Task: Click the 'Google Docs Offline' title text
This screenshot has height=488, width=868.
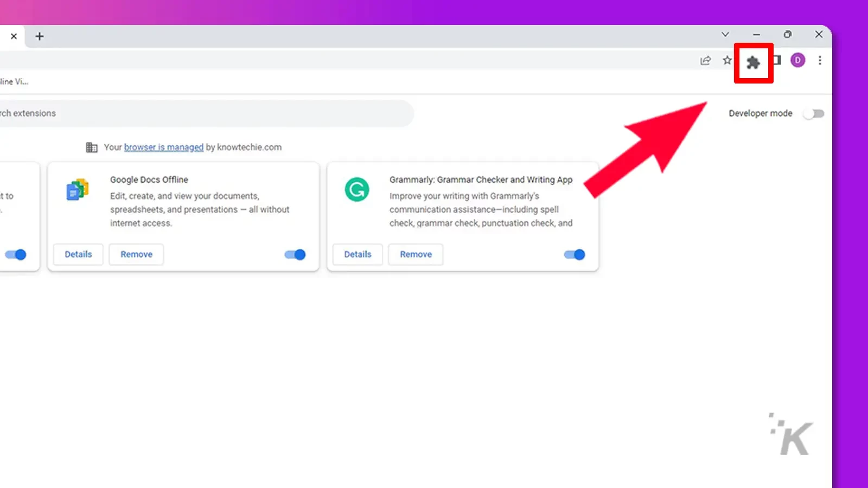Action: (x=149, y=179)
